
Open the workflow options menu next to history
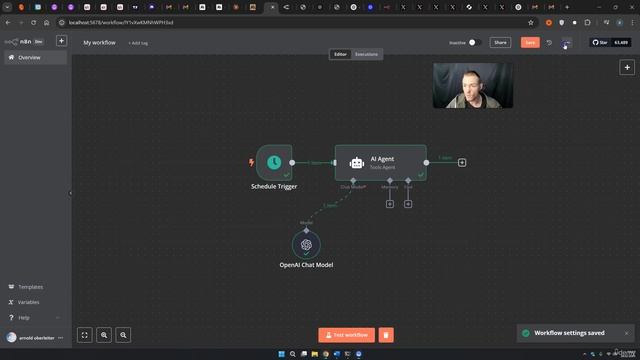(567, 42)
